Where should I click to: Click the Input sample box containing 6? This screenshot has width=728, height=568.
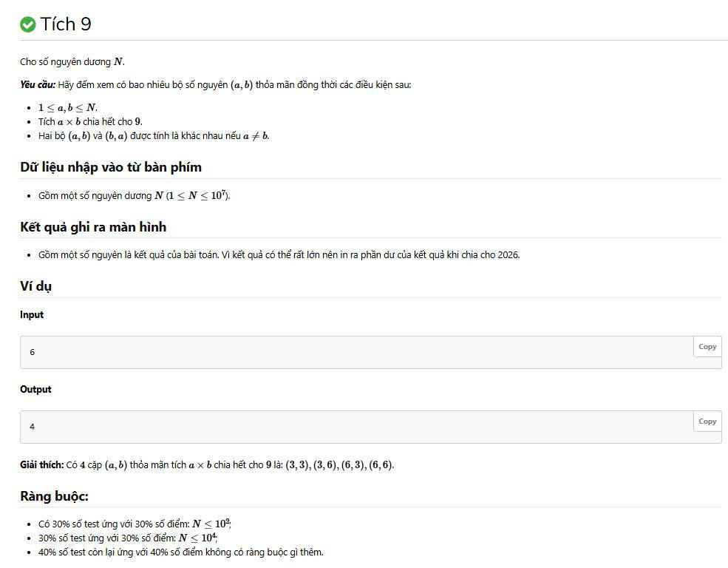(x=355, y=353)
